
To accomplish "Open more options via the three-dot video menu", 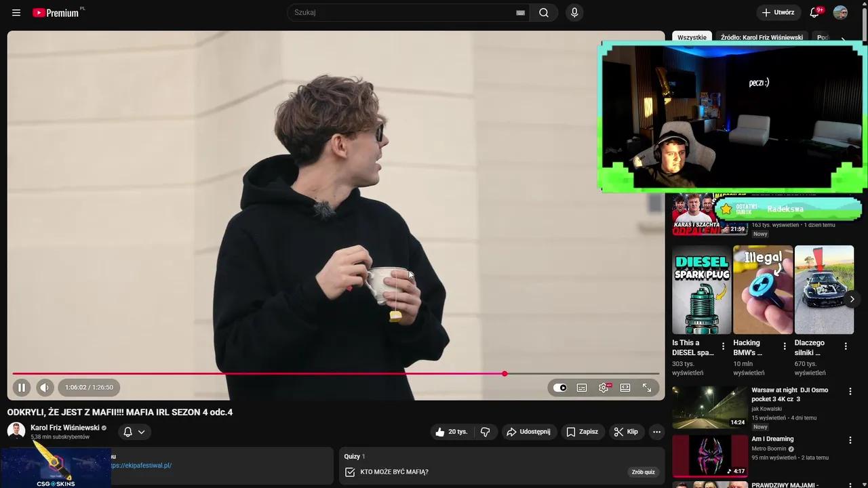I will click(656, 432).
